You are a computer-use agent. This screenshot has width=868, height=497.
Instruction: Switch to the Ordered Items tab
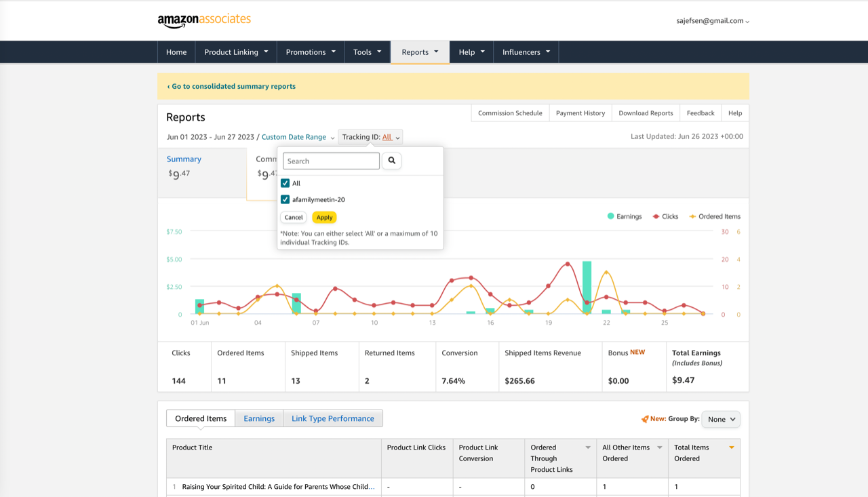[x=201, y=418]
